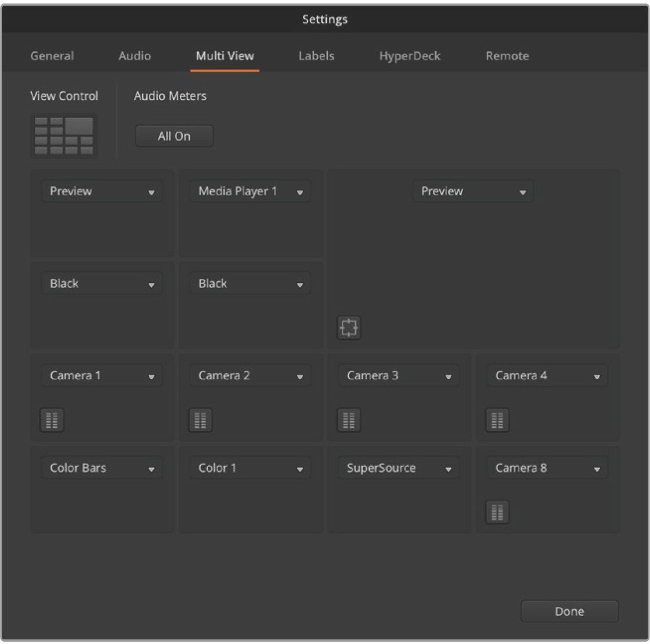The height and width of the screenshot is (644, 650).
Task: Open the large Preview window dropdown
Action: [x=473, y=192]
